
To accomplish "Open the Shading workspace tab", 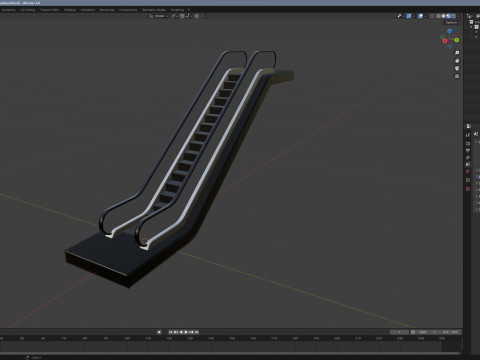I will pyautogui.click(x=70, y=10).
